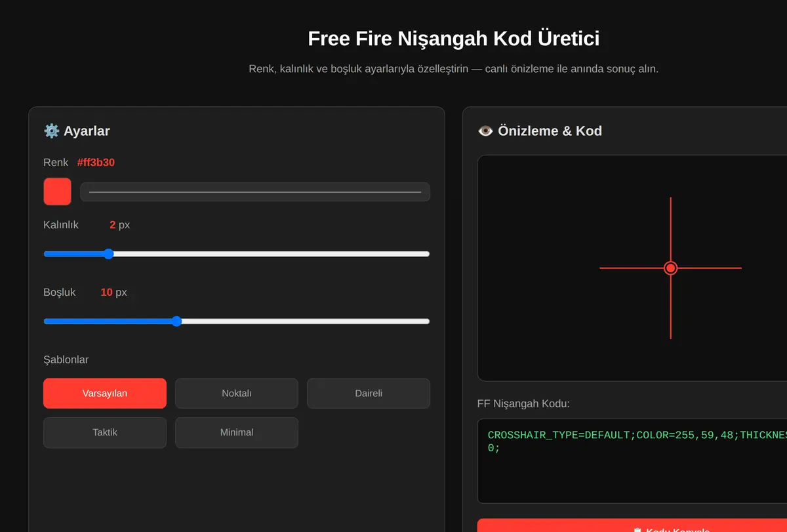Click the subtitle starting with Renk, kalınlık

click(454, 69)
